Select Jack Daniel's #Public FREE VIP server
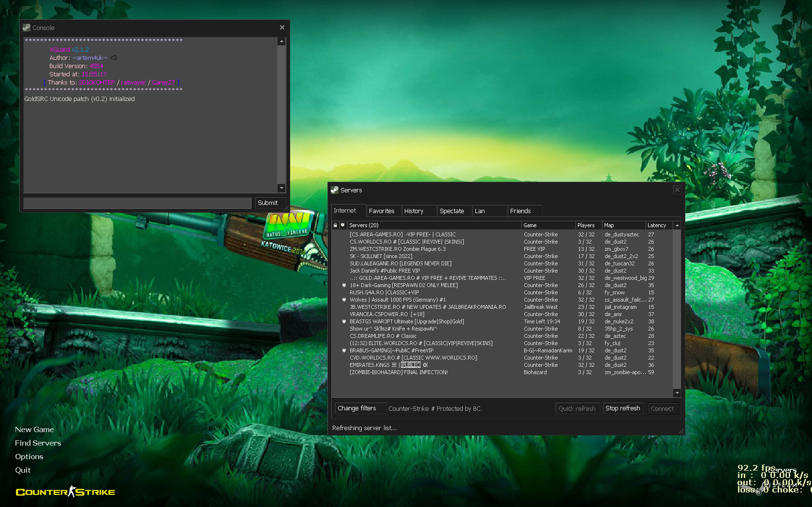812x507 pixels. (502, 271)
